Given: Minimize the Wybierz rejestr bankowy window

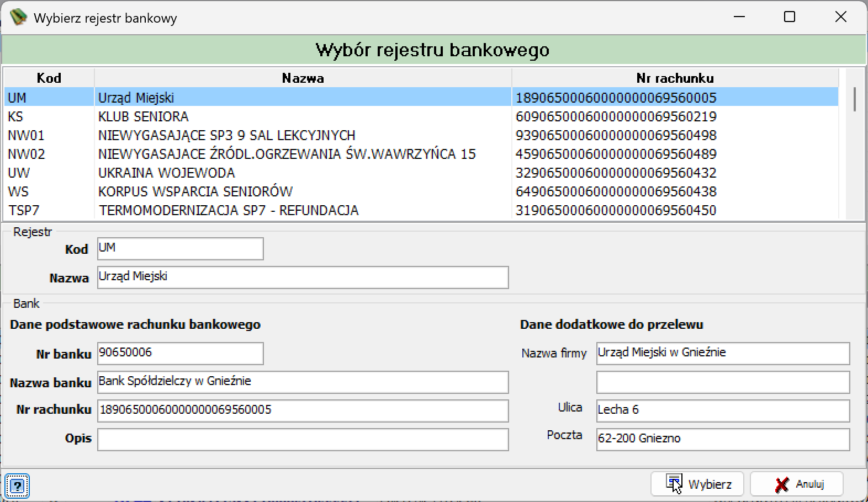Looking at the screenshot, I should click(x=739, y=17).
